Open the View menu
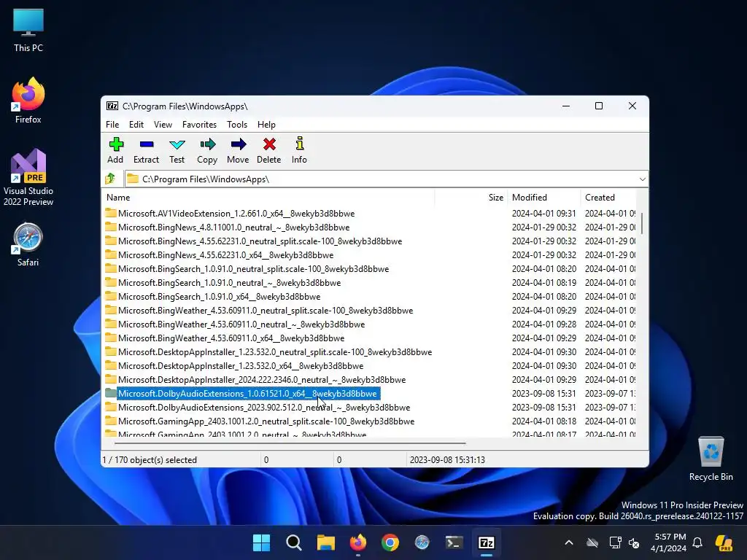Viewport: 747px width, 560px height. (163, 124)
